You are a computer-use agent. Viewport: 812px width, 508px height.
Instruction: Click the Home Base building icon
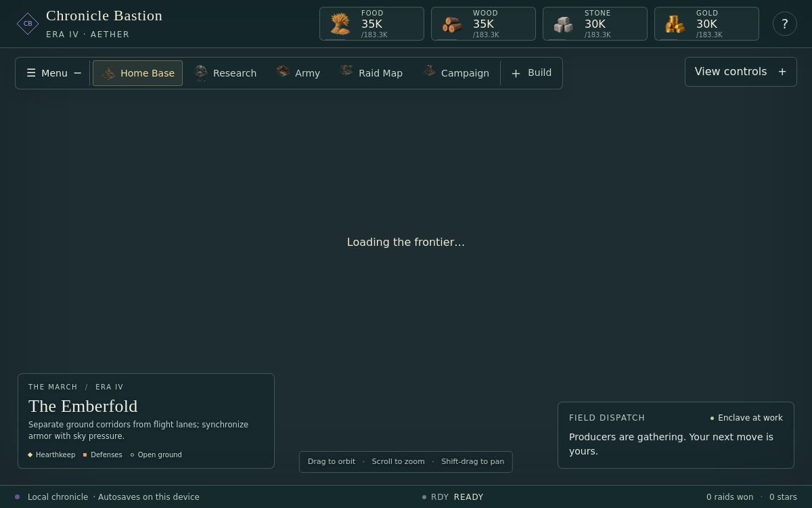(x=108, y=72)
